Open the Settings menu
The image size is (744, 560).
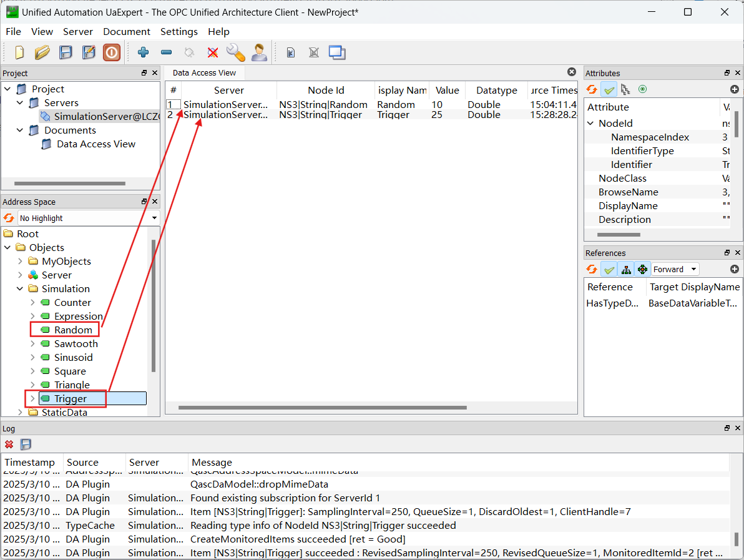pyautogui.click(x=179, y=31)
